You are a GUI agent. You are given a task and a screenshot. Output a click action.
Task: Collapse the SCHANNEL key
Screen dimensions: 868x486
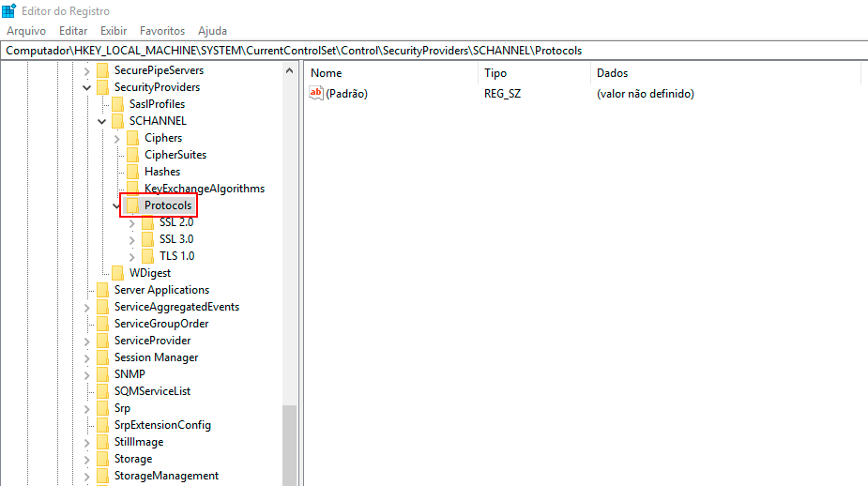(102, 121)
